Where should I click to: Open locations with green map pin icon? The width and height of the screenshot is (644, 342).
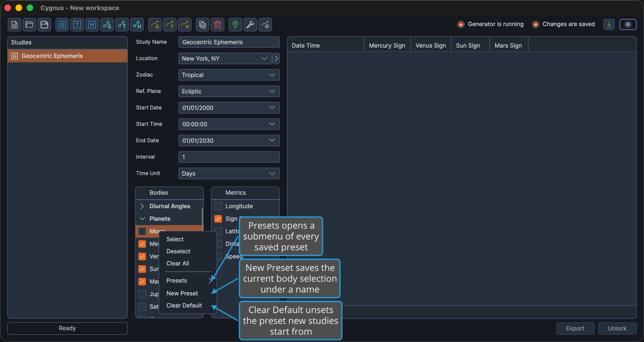235,25
